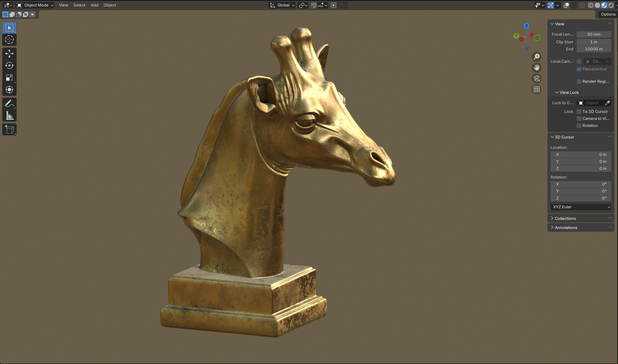This screenshot has height=364, width=618.
Task: Check the Render Region checkbox
Action: tap(579, 81)
